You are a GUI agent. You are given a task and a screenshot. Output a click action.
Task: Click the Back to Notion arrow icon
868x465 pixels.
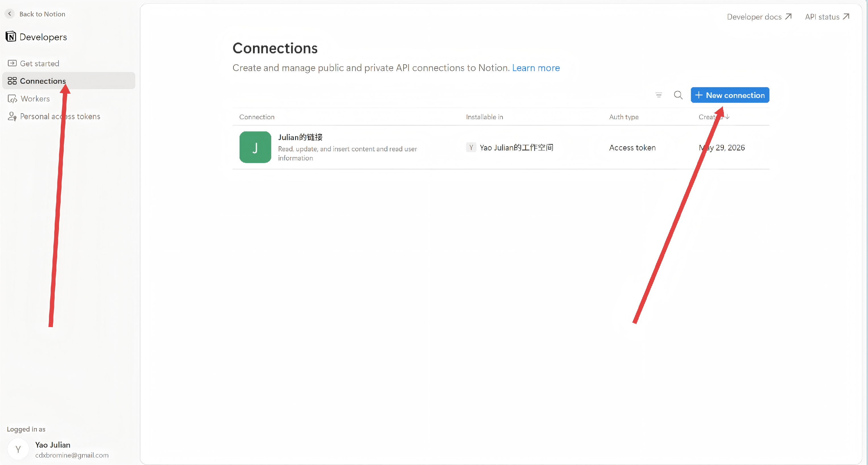pyautogui.click(x=9, y=14)
